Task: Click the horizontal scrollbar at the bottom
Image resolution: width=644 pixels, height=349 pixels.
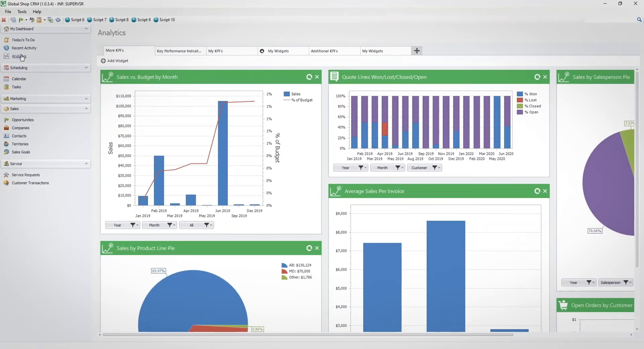Action: click(308, 335)
